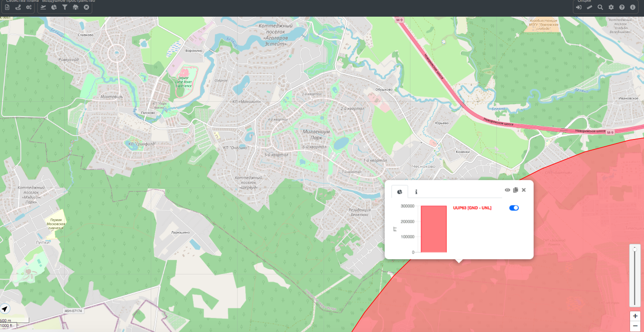This screenshot has width=644, height=332.
Task: Click the Ларюшино place label
Action: coord(180,232)
